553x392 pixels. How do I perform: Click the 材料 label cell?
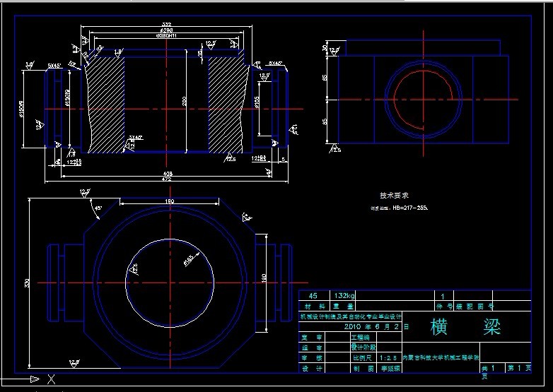pyautogui.click(x=314, y=307)
